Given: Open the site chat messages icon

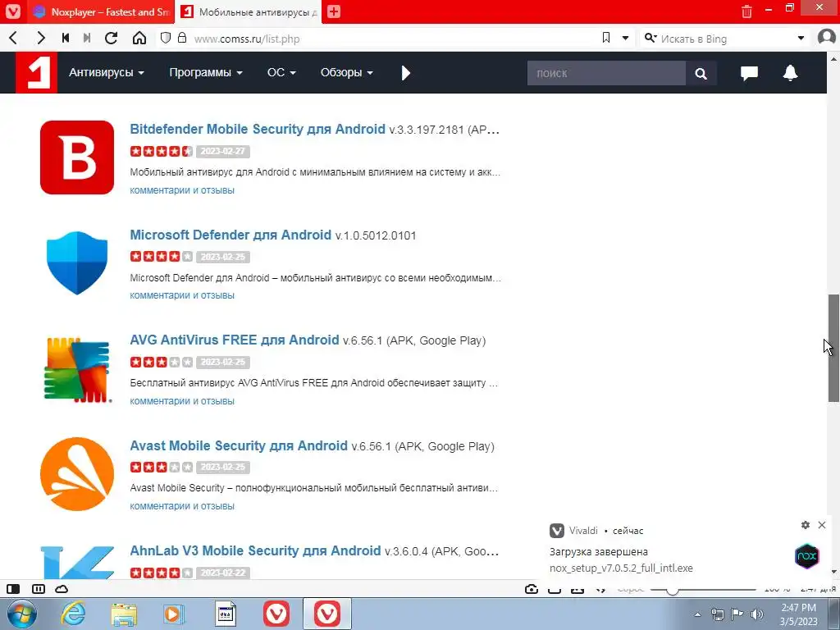Looking at the screenshot, I should [x=749, y=73].
